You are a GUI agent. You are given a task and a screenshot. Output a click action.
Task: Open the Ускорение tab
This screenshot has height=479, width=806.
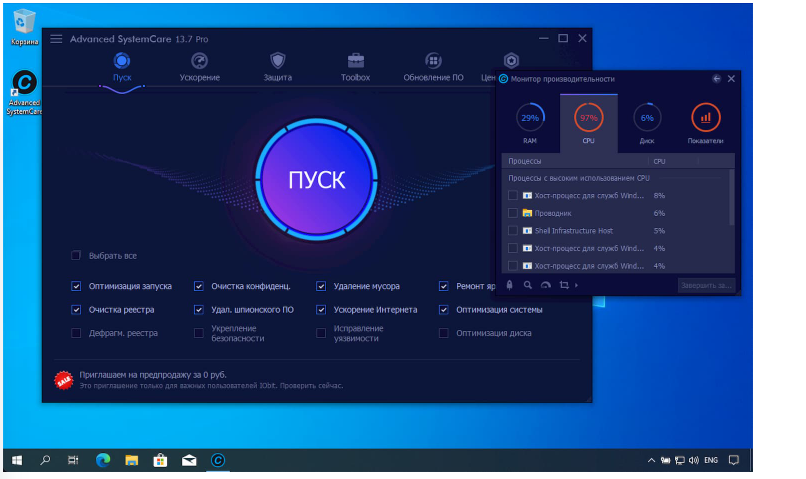pyautogui.click(x=199, y=67)
